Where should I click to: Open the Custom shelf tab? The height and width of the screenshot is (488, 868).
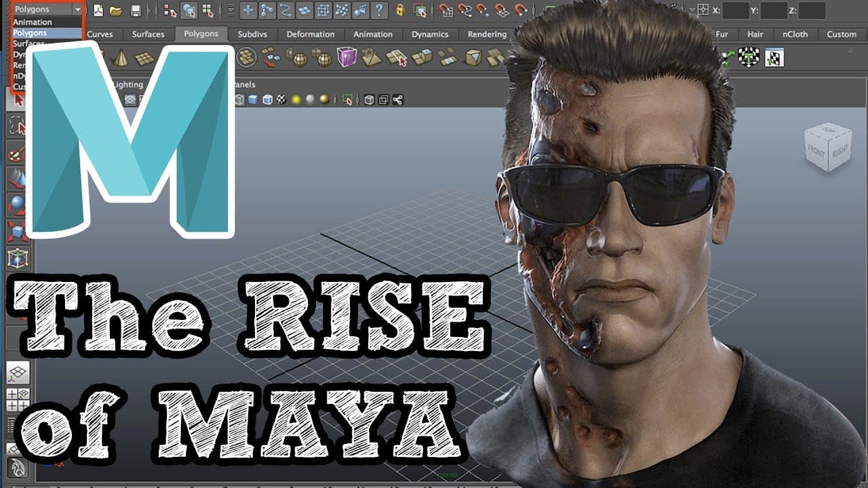(x=842, y=34)
